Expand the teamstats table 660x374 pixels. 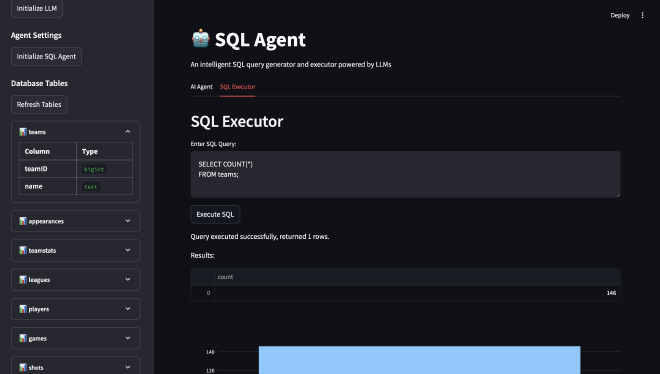click(x=76, y=250)
